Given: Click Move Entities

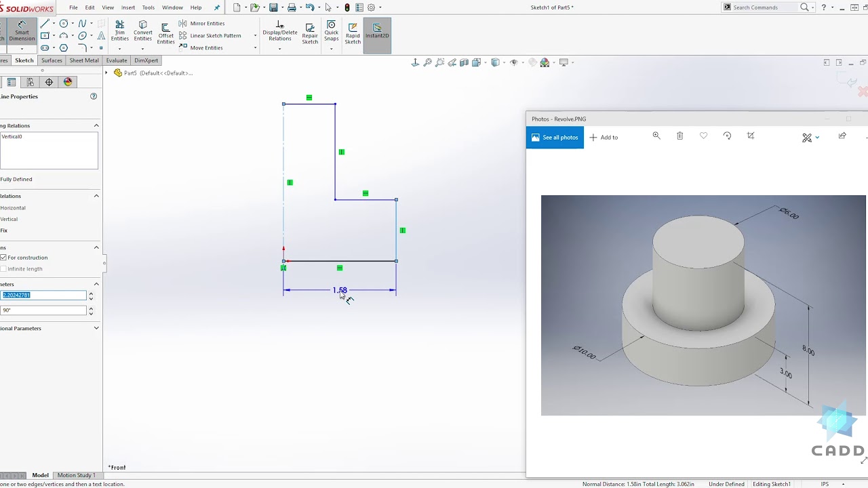Looking at the screenshot, I should tap(201, 48).
